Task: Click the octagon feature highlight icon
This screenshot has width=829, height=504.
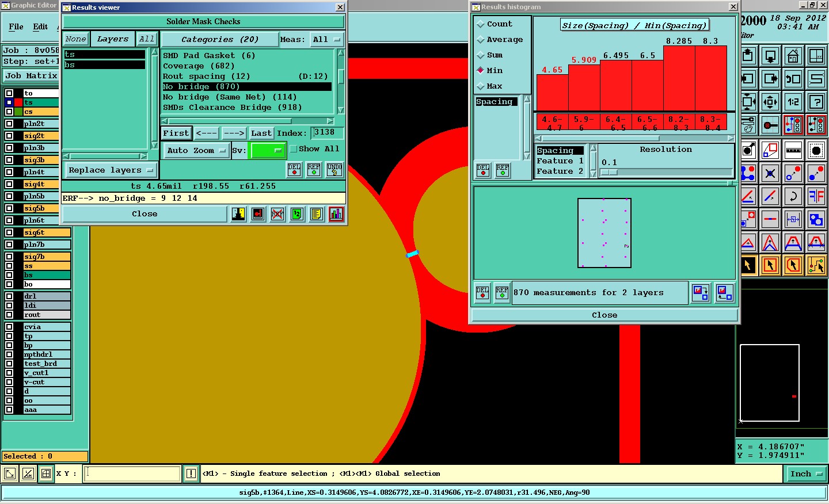Action: [x=816, y=150]
